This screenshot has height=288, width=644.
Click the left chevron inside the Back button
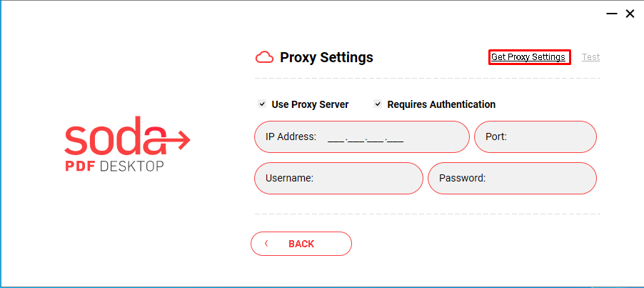(x=266, y=244)
